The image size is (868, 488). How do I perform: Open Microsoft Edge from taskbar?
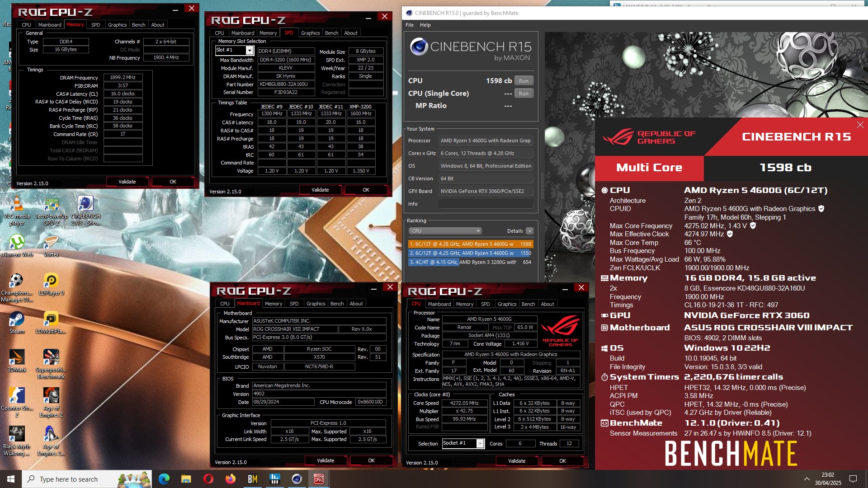coord(164,479)
